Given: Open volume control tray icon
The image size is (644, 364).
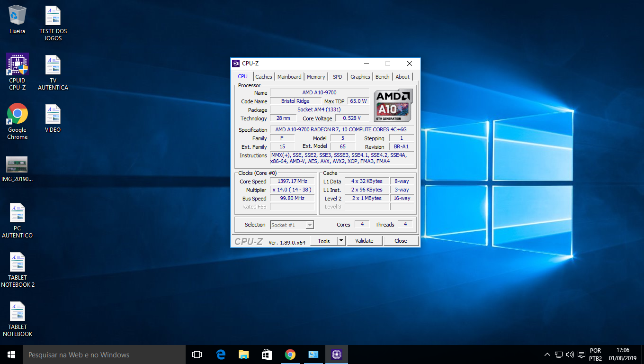Looking at the screenshot, I should point(570,355).
